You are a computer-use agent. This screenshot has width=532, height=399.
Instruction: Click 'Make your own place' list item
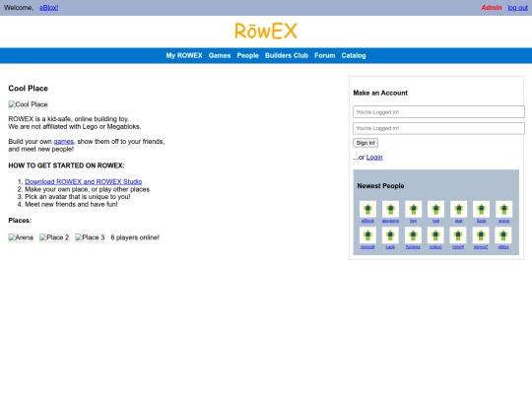[x=88, y=189]
